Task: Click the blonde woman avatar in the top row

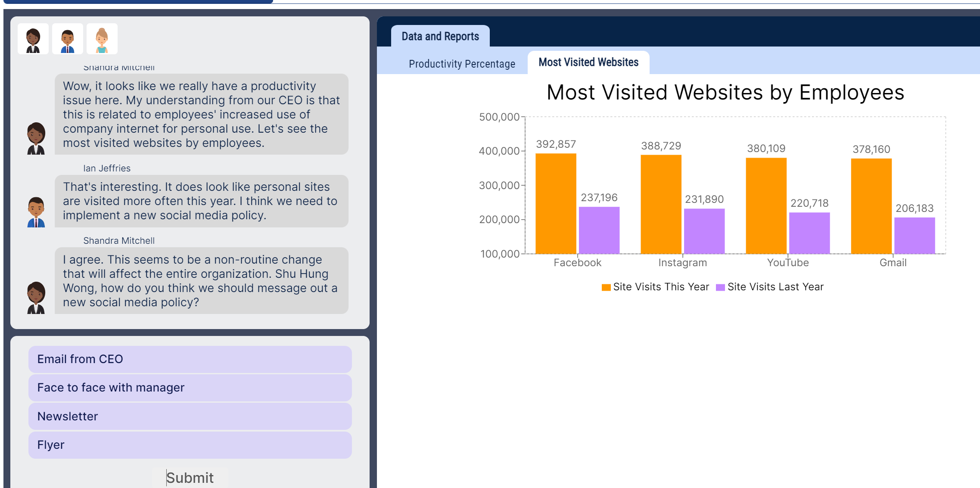Action: (x=102, y=39)
